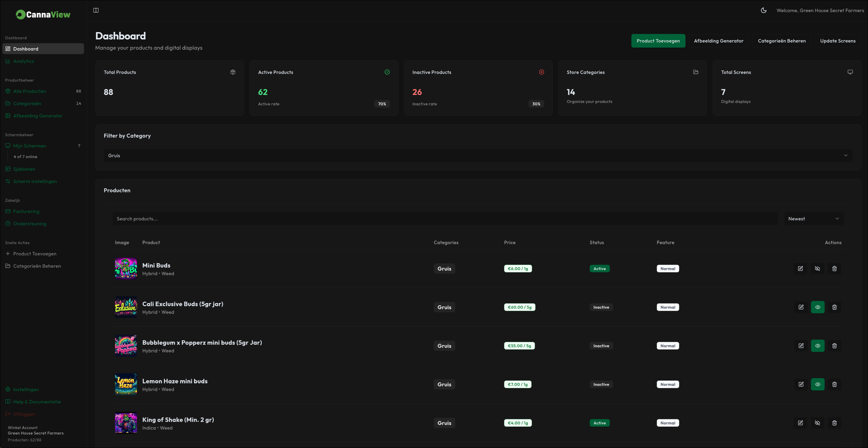Edit the Mini Buds product
Viewport: 868px width, 448px height.
tap(800, 268)
